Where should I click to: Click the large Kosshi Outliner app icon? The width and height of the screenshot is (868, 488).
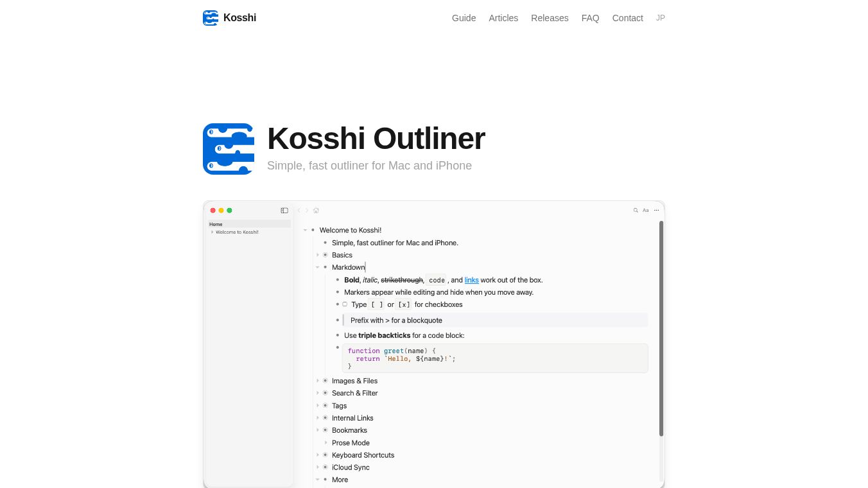point(229,149)
